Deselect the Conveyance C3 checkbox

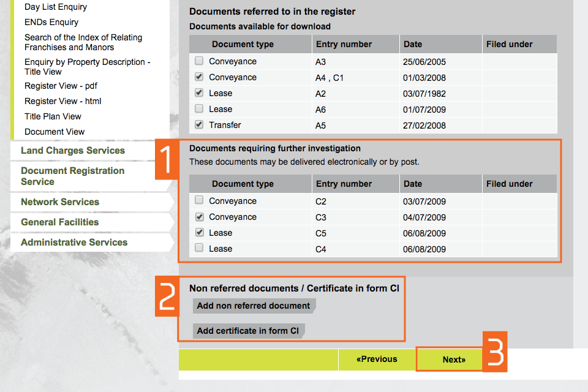[199, 217]
